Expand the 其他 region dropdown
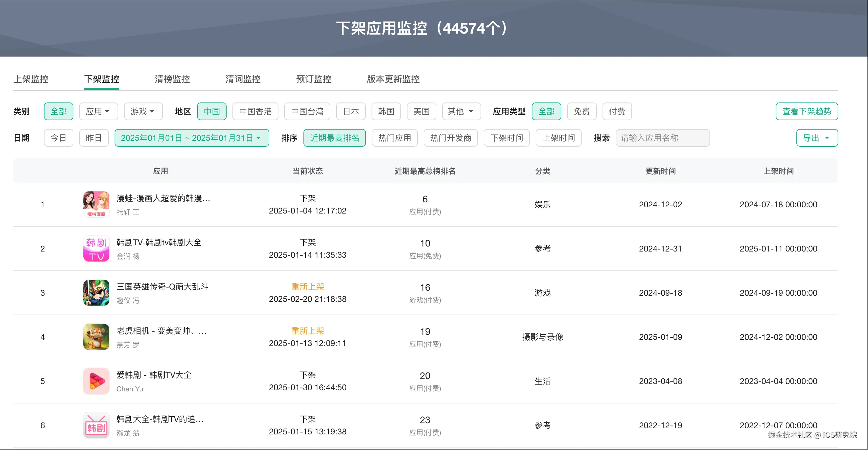Screen dimensions: 868x450 (461, 111)
